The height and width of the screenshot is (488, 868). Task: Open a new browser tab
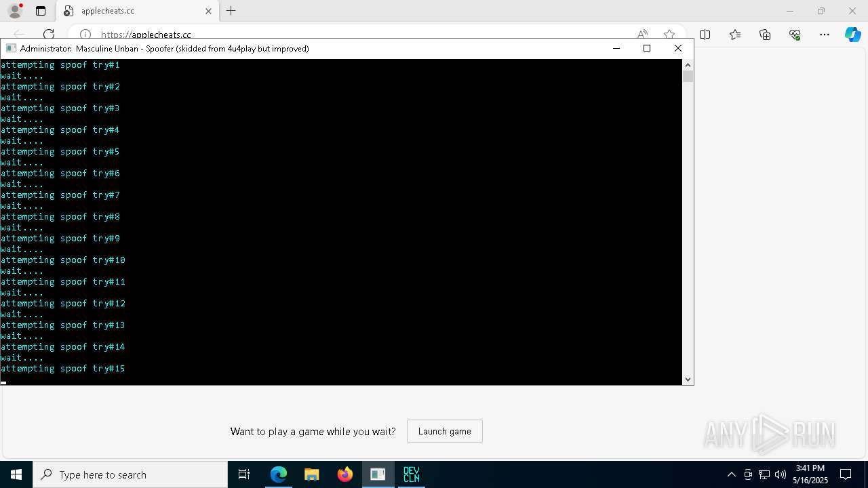coord(231,11)
